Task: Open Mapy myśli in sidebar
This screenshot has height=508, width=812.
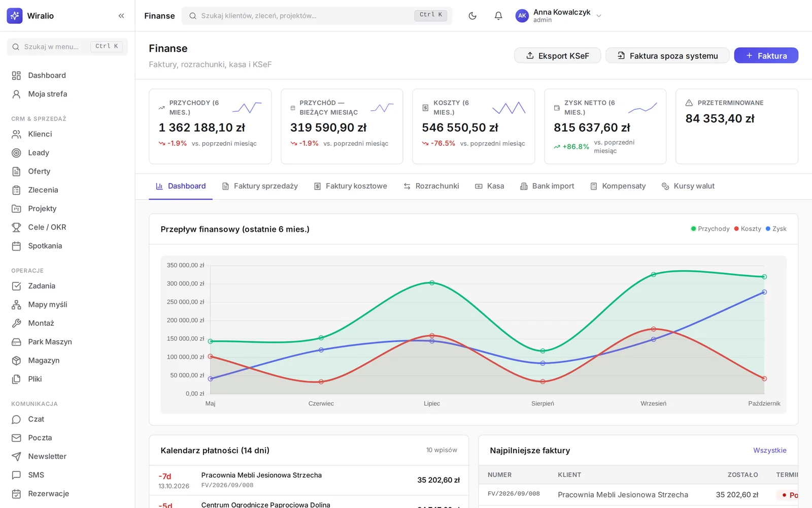Action: point(67,305)
